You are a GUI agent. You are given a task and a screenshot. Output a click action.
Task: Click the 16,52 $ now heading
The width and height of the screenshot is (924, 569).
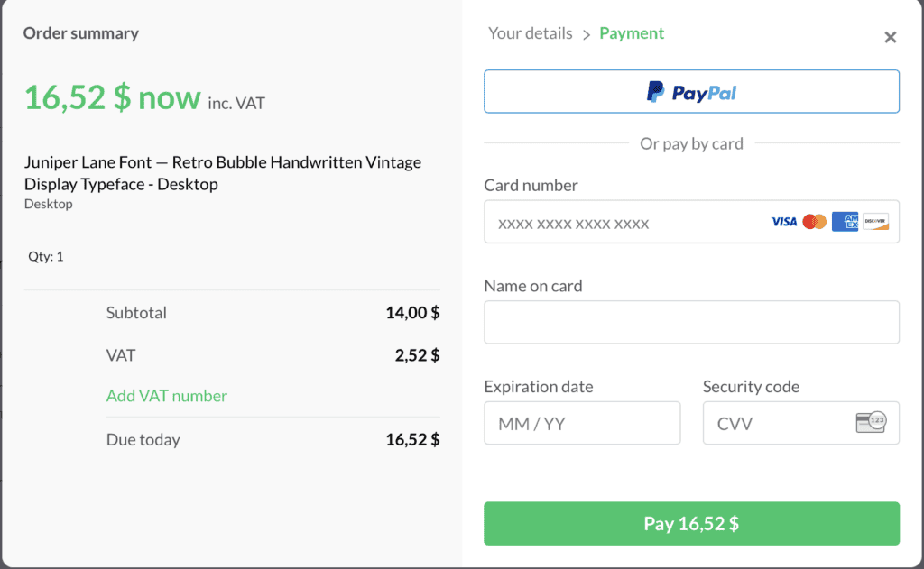112,97
